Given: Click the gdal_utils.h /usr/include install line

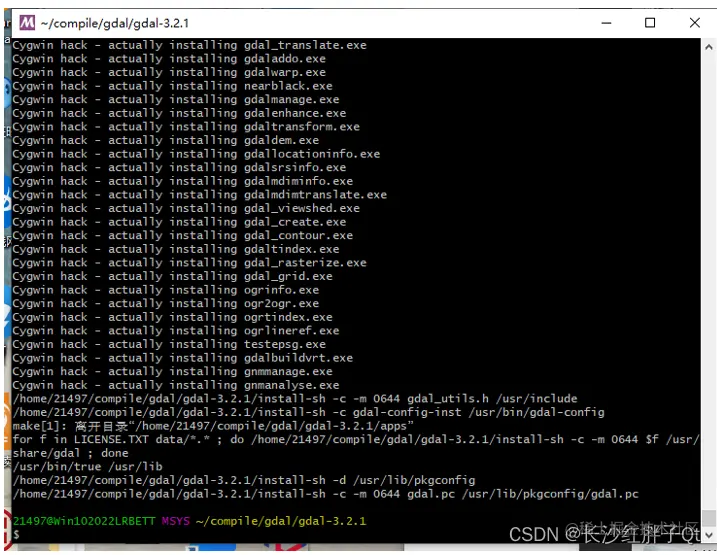Looking at the screenshot, I should (295, 399).
